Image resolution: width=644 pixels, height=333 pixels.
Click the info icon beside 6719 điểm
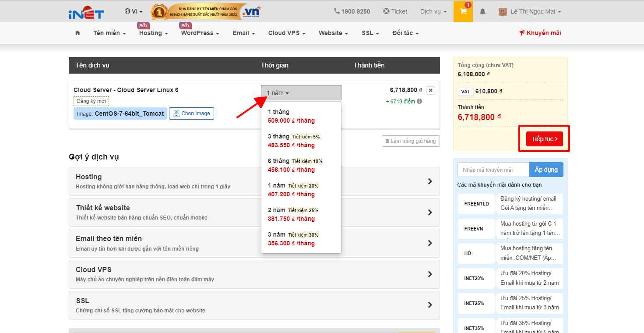point(419,101)
